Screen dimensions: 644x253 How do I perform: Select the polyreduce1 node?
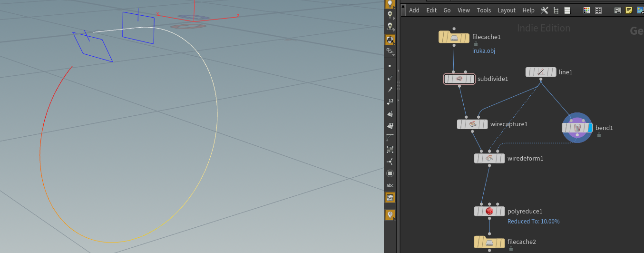(x=489, y=211)
